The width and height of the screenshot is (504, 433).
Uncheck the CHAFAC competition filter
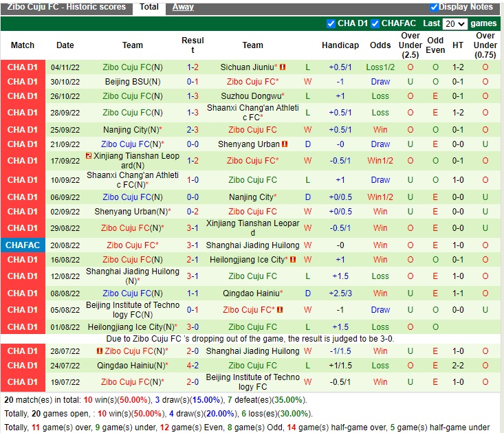pyautogui.click(x=375, y=23)
